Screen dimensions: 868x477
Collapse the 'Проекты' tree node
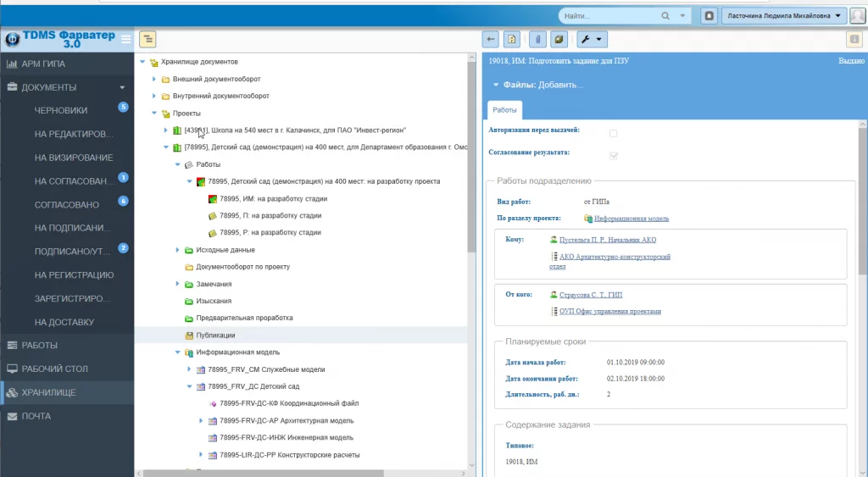click(x=142, y=113)
